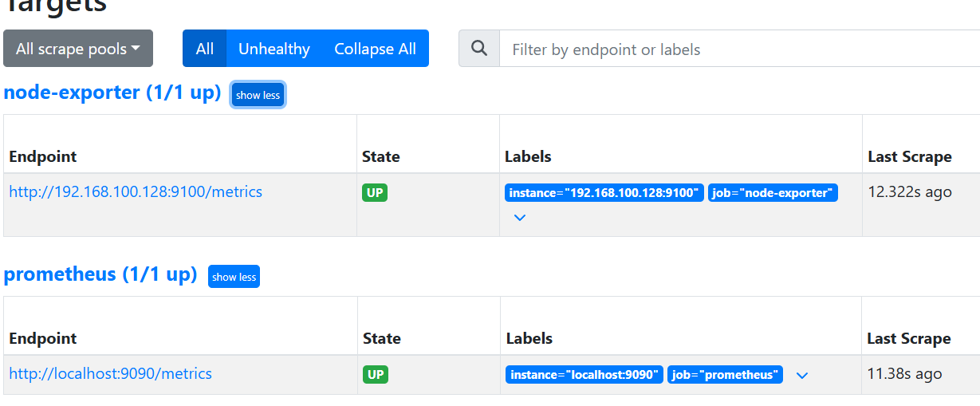Expand discovered labels chevron for prometheus row

tap(802, 375)
